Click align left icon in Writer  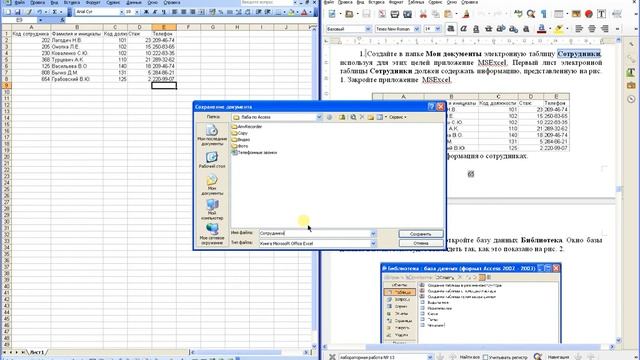(579, 29)
